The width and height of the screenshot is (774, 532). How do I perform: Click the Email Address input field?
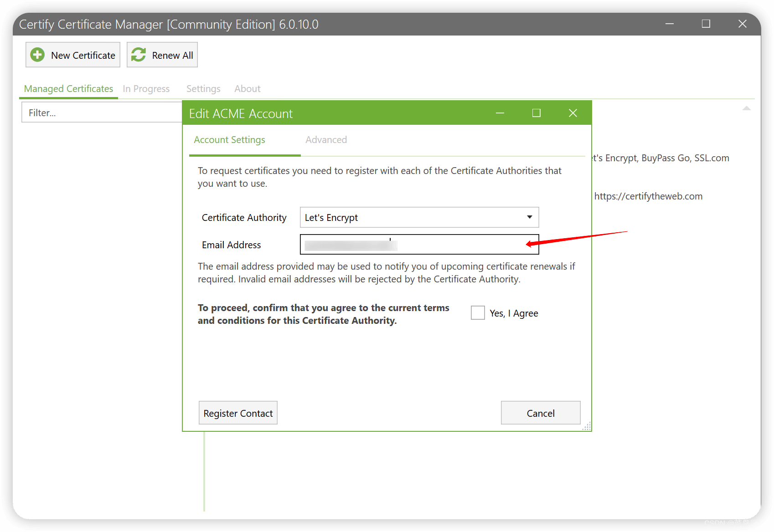[419, 245]
